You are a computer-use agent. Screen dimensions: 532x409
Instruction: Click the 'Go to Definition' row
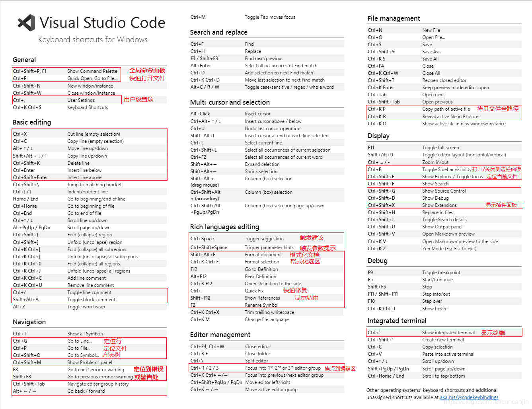pos(267,269)
